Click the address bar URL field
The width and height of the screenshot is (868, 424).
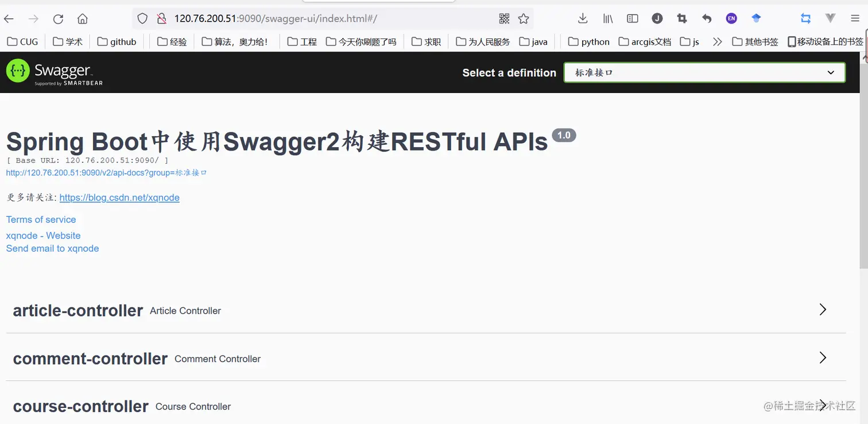[333, 18]
